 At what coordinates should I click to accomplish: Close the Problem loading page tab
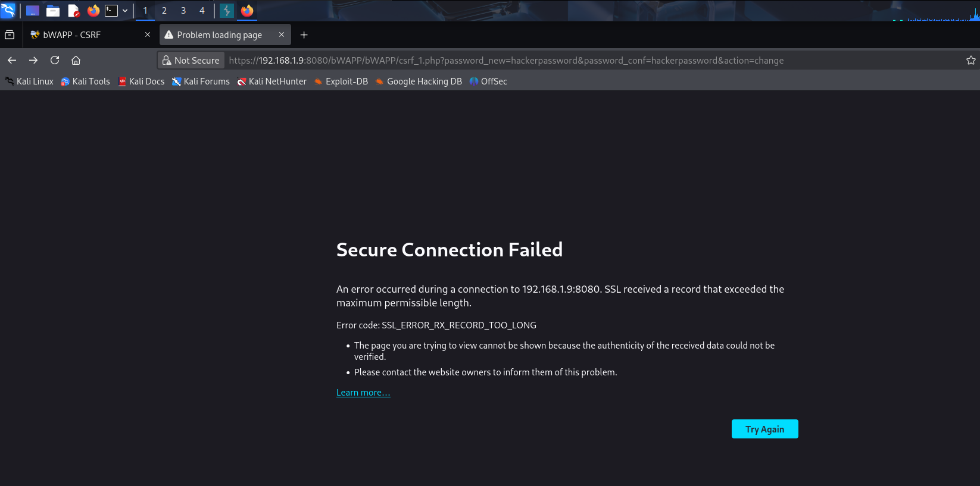[282, 35]
